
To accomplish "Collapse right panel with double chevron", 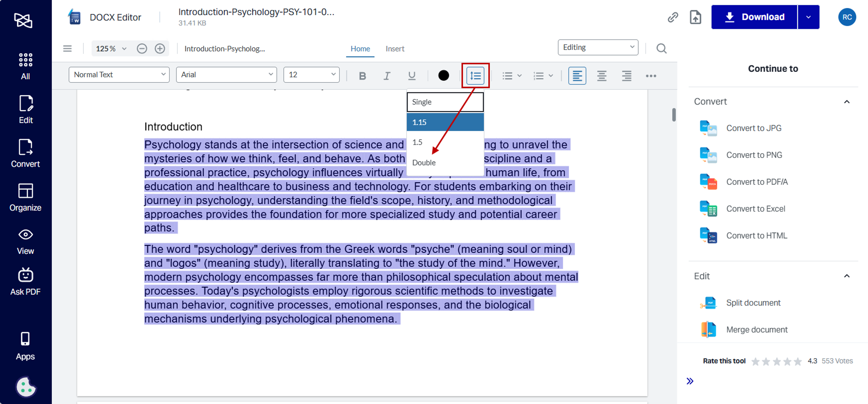I will (690, 381).
